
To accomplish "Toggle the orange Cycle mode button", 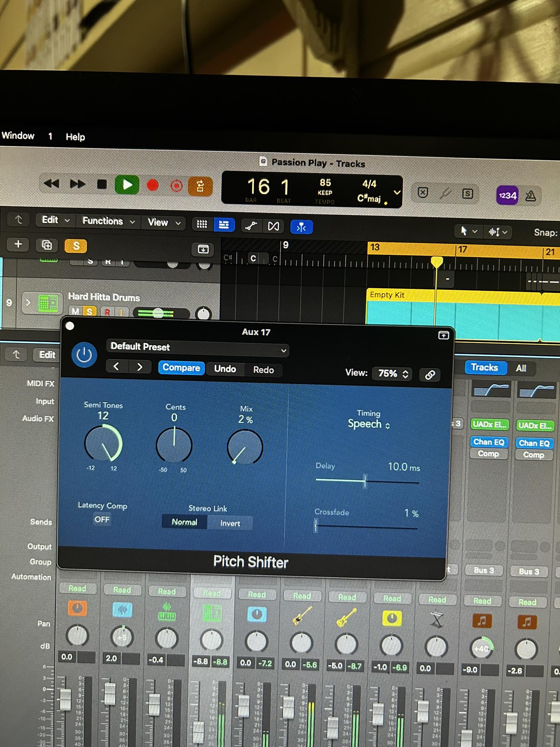I will click(200, 187).
